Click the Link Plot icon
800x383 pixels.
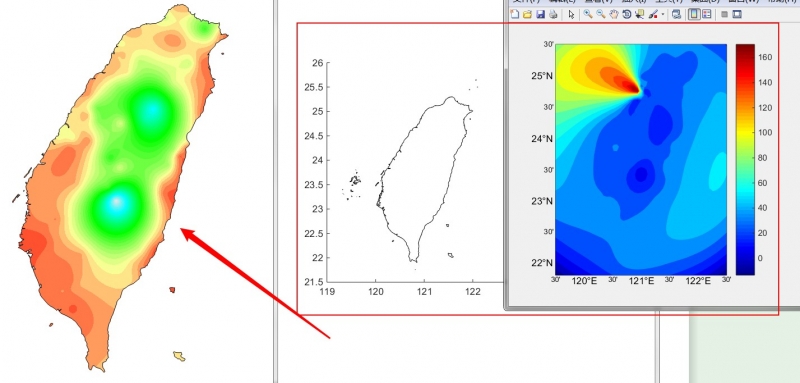[677, 14]
